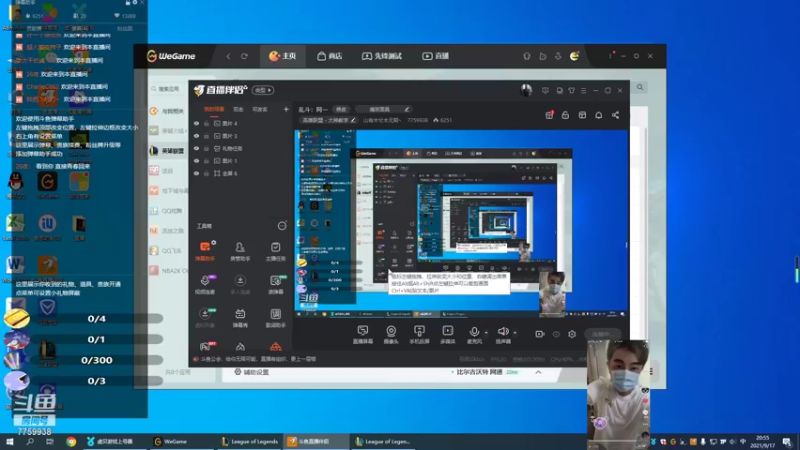
Task: Switch to first League of Legends taskbar item
Action: tap(249, 442)
